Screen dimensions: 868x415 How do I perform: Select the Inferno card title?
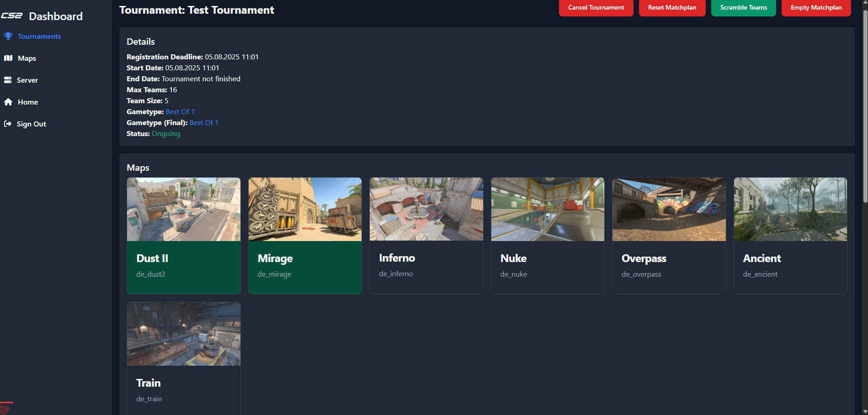397,258
